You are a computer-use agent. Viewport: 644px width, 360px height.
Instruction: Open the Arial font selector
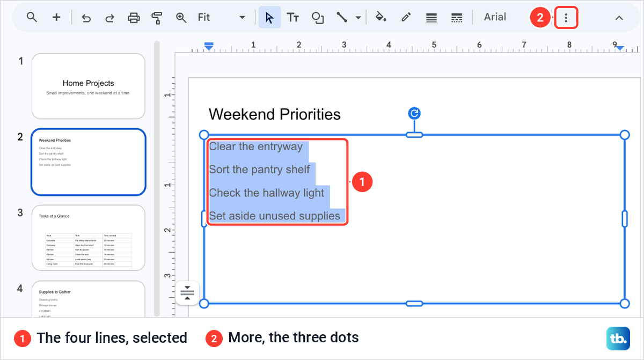[495, 17]
